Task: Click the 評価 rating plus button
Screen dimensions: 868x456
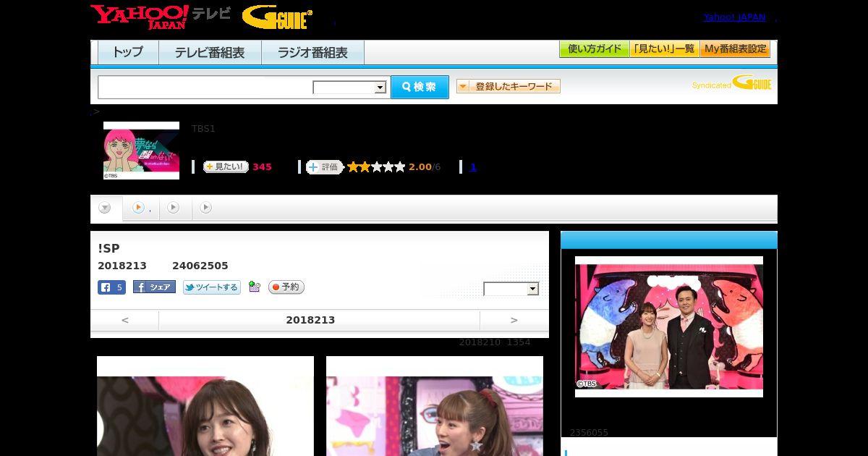Action: [324, 167]
